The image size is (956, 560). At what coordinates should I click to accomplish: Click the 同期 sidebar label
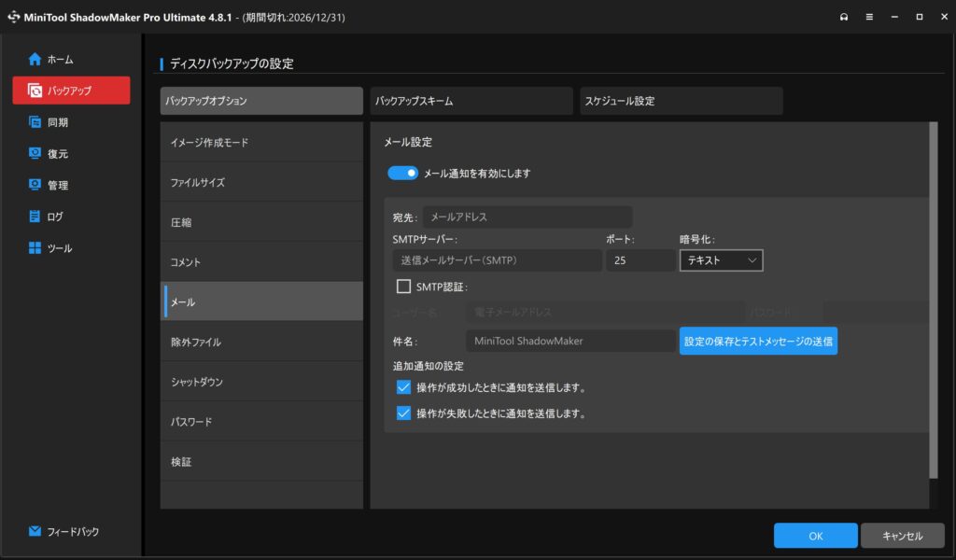[x=58, y=122]
